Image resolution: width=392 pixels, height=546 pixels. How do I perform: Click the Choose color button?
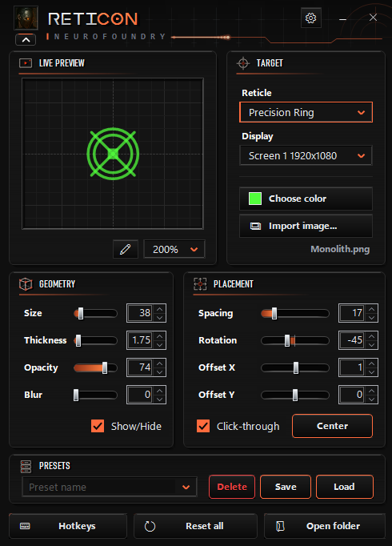[306, 199]
